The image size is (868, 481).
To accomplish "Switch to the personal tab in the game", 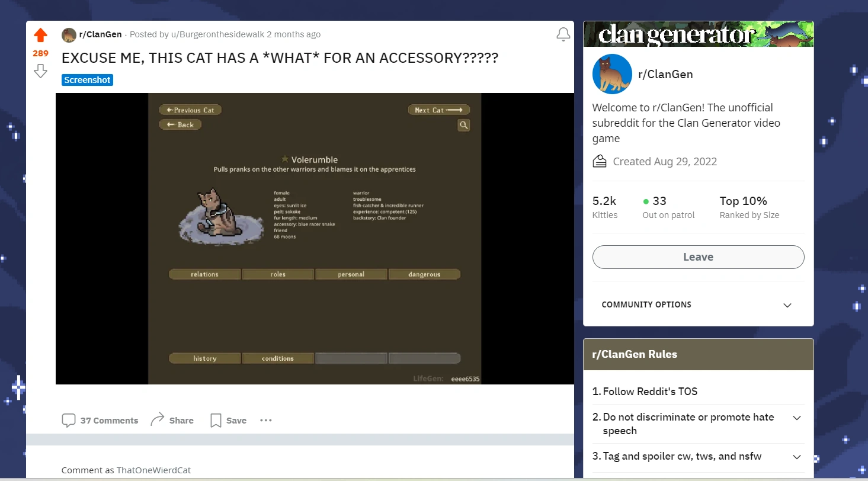I will point(351,274).
